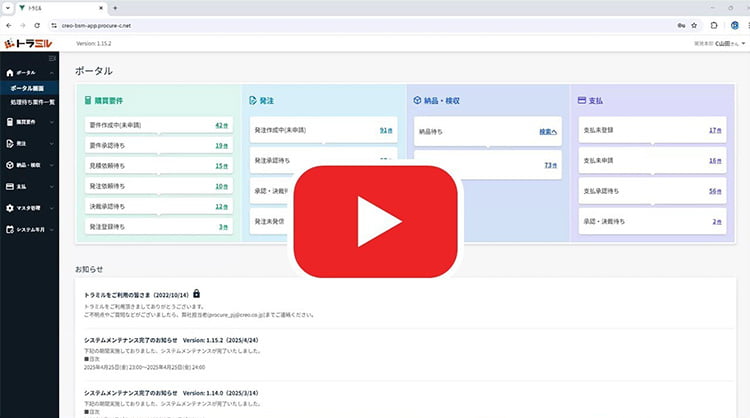Screen dimensions: 750x418
Task: Open the 12件 link for 決裁承認待ち
Action: pyautogui.click(x=221, y=207)
